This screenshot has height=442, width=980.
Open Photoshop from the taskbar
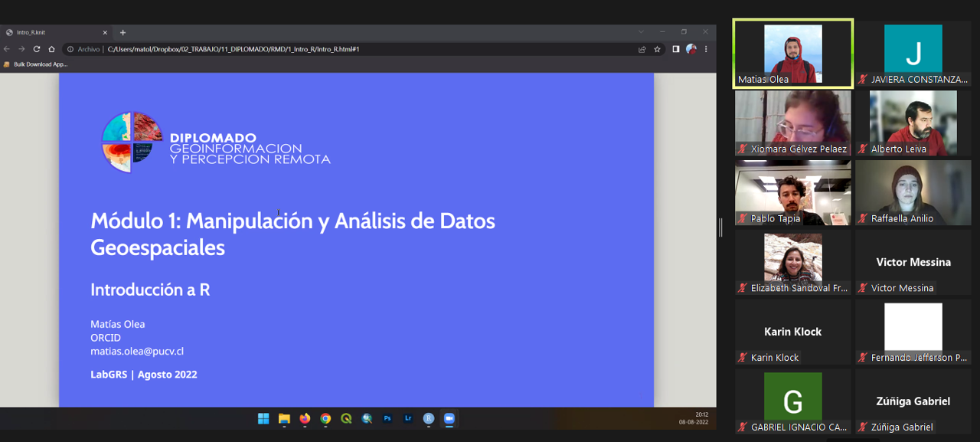tap(387, 418)
